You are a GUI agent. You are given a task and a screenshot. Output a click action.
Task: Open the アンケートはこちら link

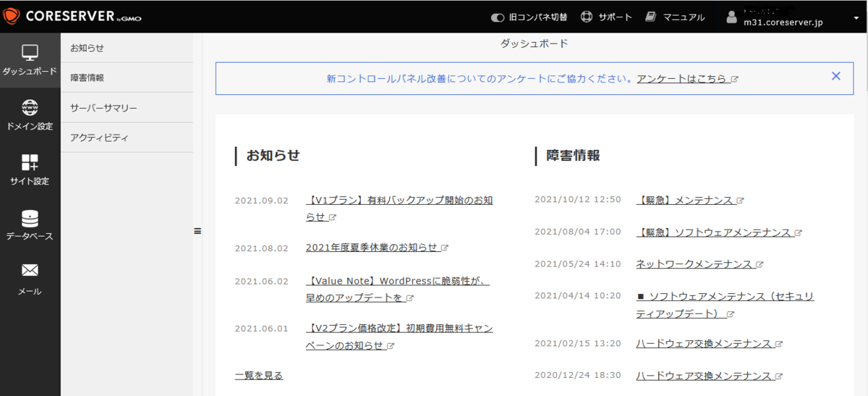(x=681, y=79)
